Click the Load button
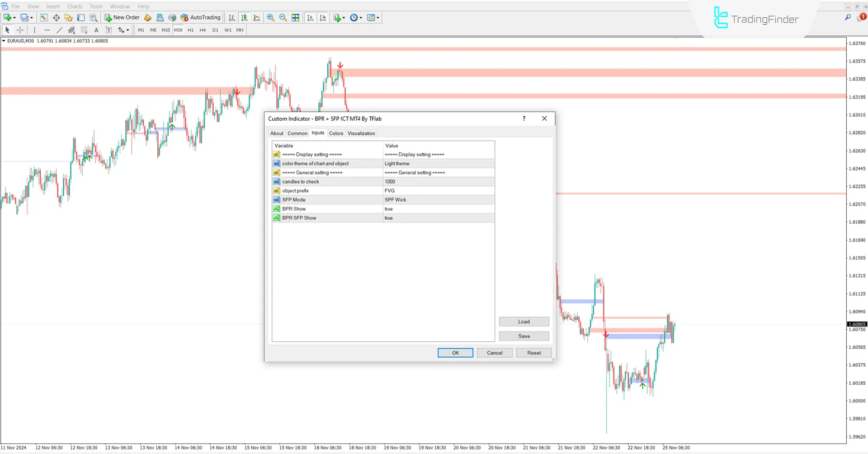The image size is (868, 454). [x=524, y=321]
